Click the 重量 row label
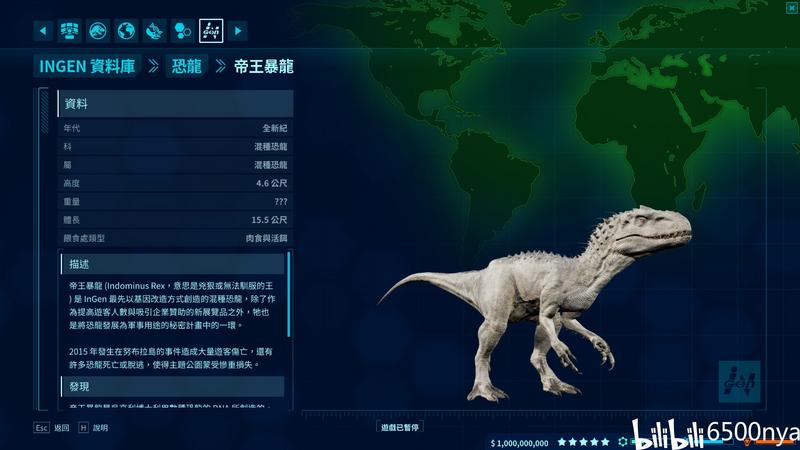The image size is (800, 450). [x=71, y=202]
